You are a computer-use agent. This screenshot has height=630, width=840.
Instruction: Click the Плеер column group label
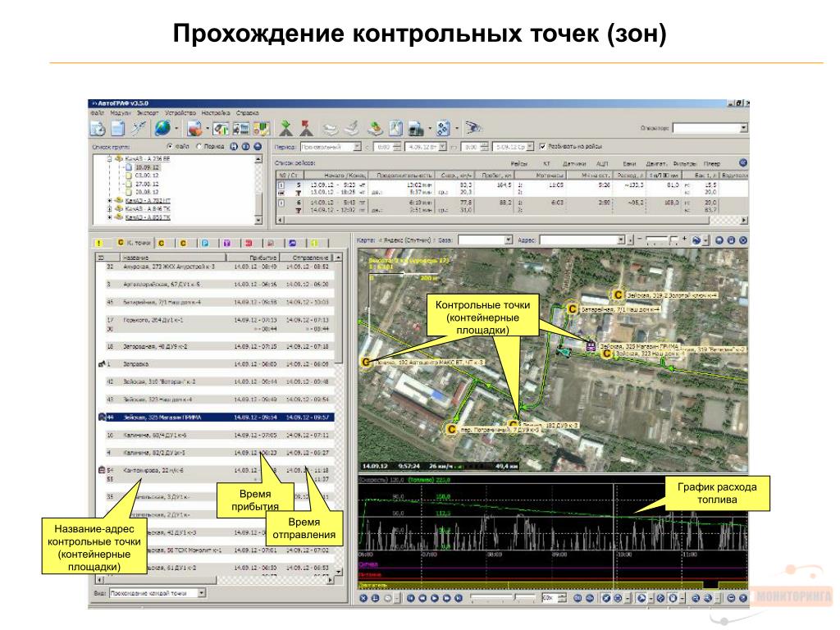[x=711, y=163]
